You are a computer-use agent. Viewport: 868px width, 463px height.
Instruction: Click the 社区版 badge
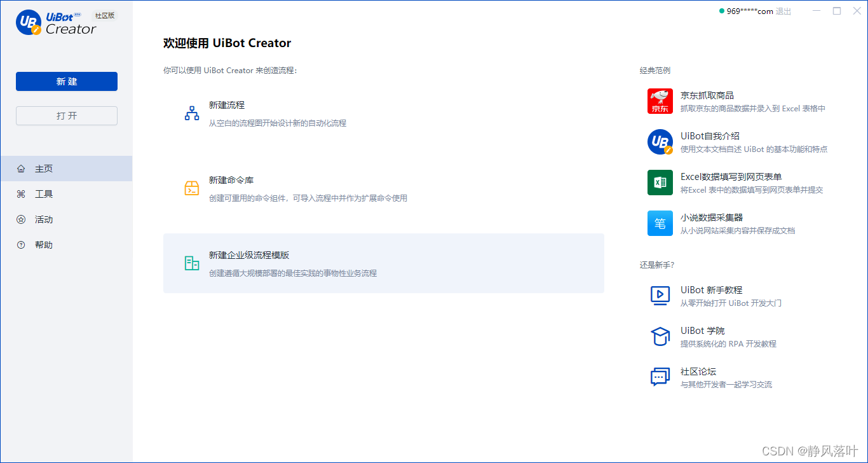pyautogui.click(x=105, y=15)
